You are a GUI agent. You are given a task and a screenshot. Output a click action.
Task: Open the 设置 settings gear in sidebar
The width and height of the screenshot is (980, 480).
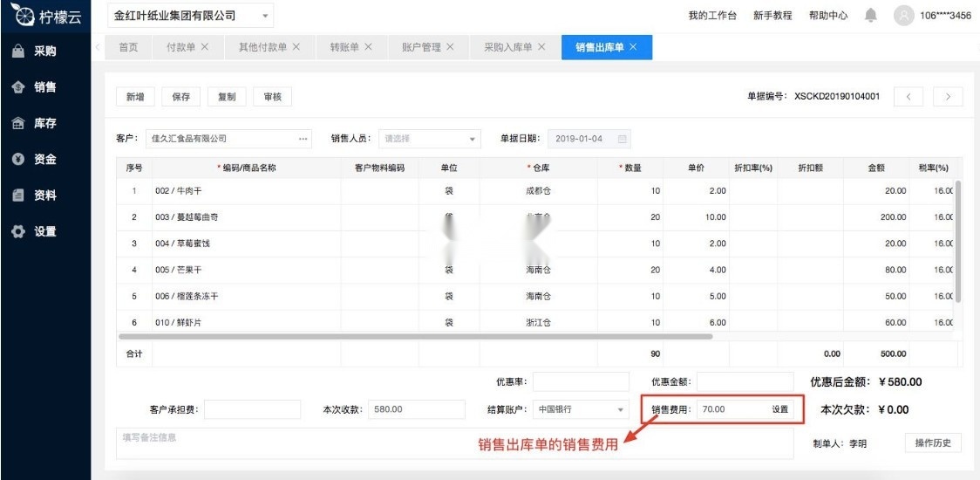pos(18,232)
